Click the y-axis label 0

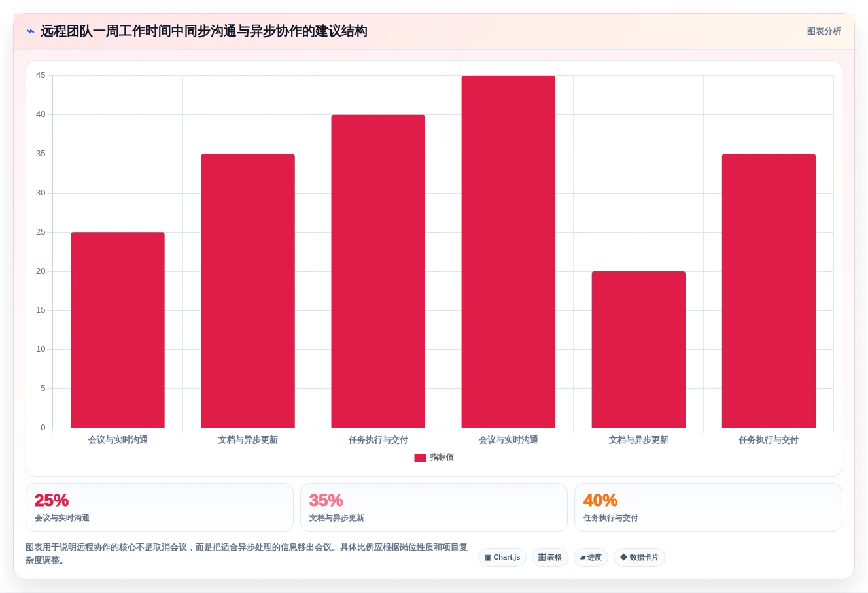pos(43,428)
